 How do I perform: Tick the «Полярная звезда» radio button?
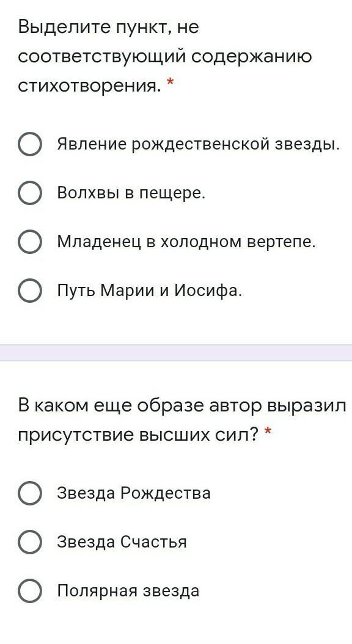tap(29, 591)
